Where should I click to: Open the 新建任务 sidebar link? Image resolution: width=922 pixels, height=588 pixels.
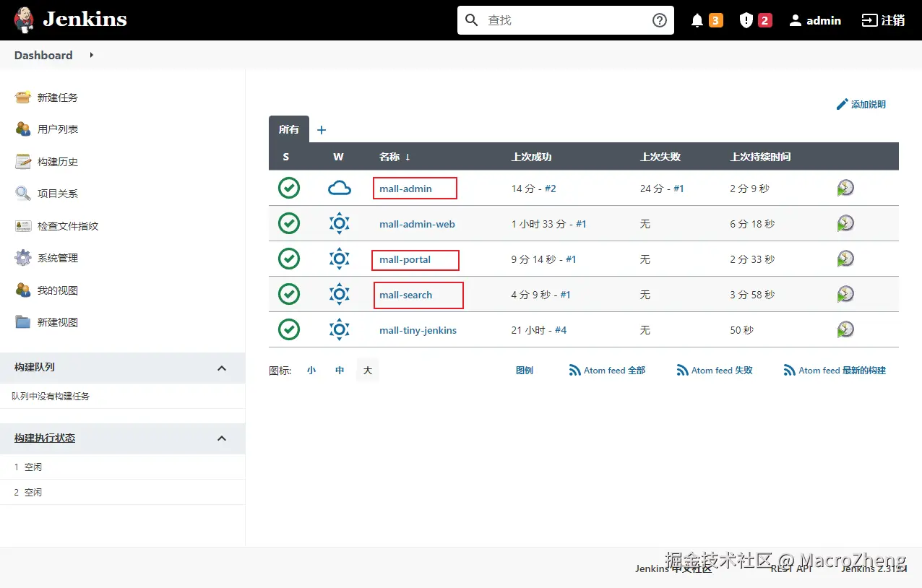(x=58, y=98)
